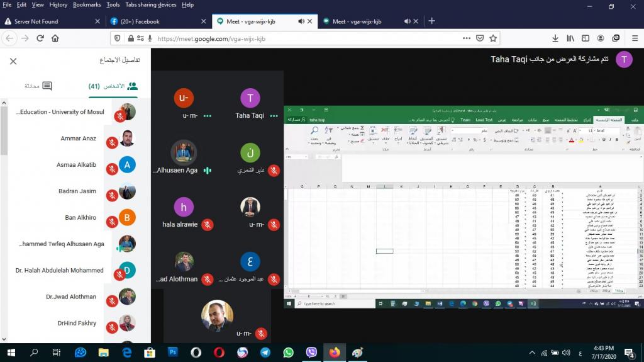This screenshot has height=362, width=644.
Task: Switch to the Facebook browser tab
Action: click(157, 21)
